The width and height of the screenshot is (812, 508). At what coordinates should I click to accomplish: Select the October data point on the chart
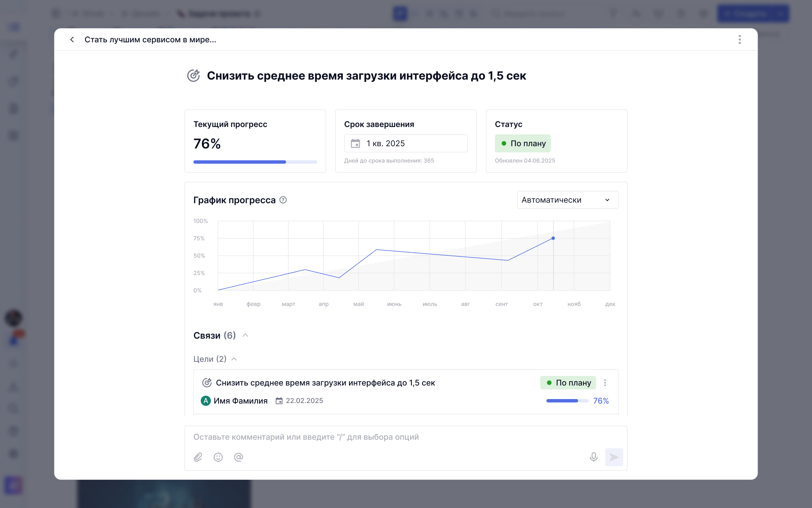click(553, 238)
